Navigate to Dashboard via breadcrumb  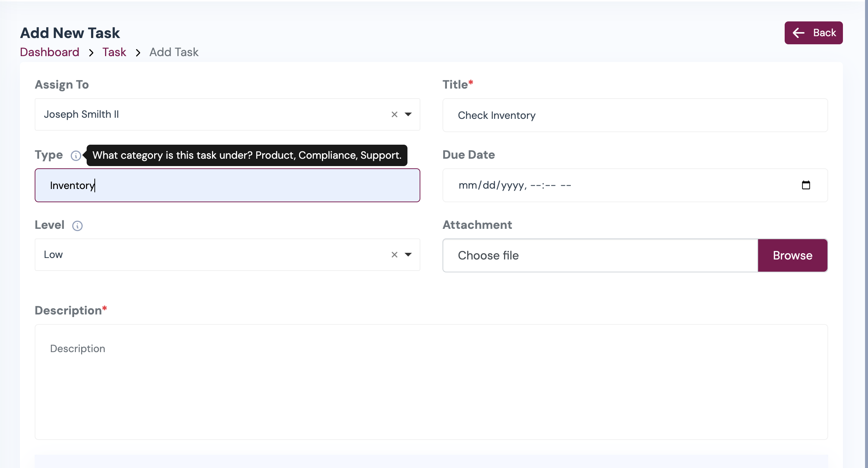click(x=49, y=52)
